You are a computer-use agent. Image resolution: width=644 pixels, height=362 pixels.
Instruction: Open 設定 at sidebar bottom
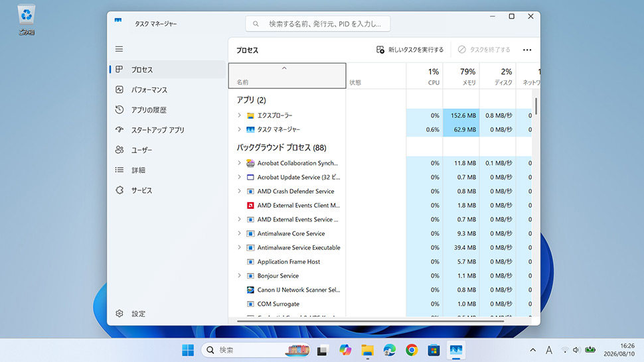pyautogui.click(x=167, y=314)
